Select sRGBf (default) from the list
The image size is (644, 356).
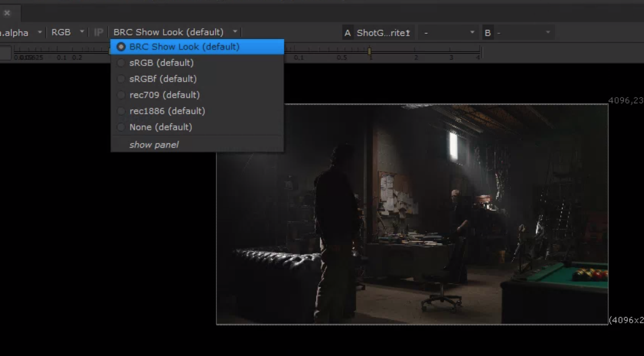(x=163, y=79)
